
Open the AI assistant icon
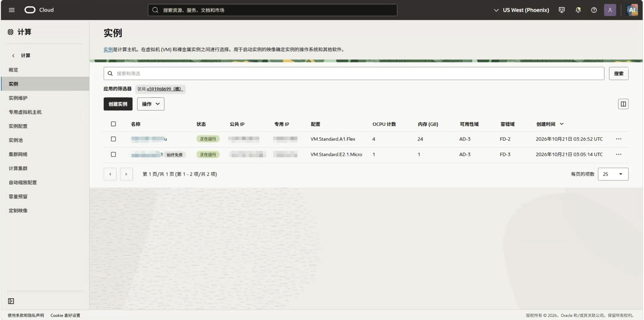click(x=632, y=10)
